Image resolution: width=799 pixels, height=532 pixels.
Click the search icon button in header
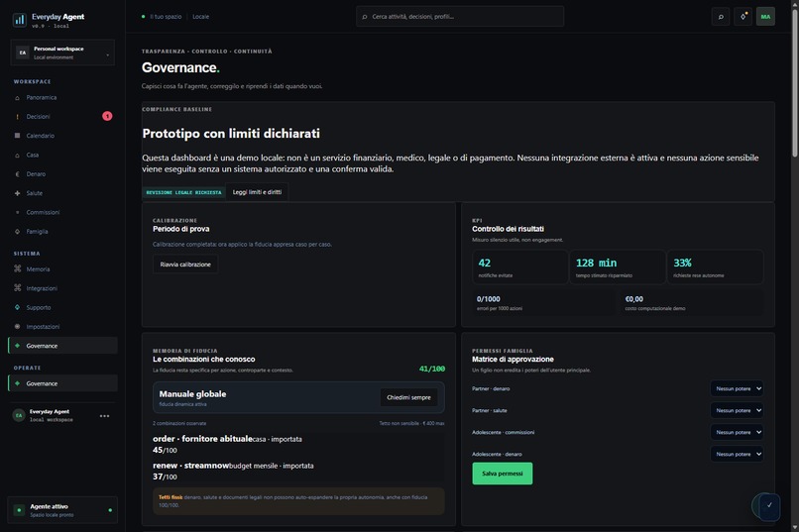point(721,17)
